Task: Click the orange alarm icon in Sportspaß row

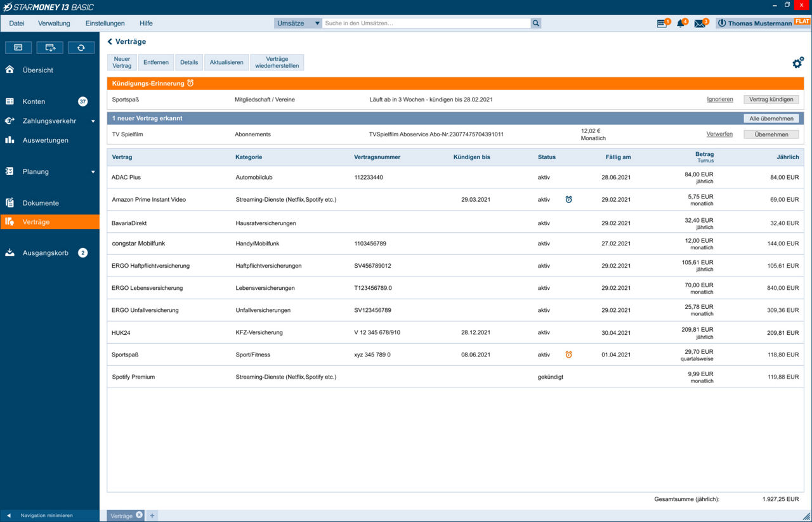Action: (x=568, y=355)
